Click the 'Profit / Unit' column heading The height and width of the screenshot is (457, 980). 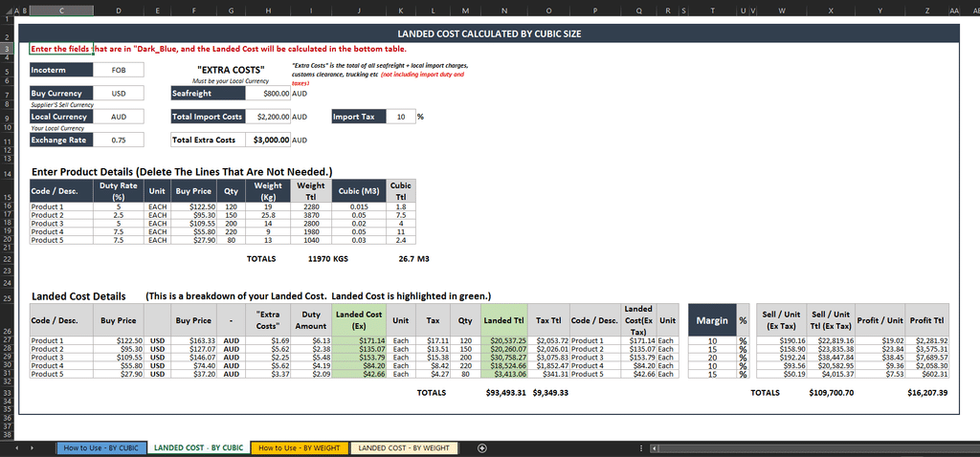[880, 320]
